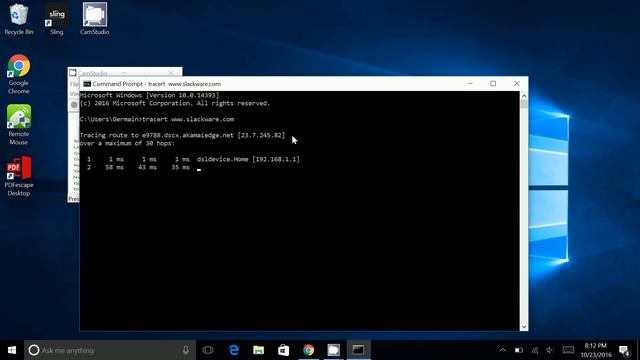Click the 'Microsoft Windows [Version 10.0.14393]' line

(149, 95)
